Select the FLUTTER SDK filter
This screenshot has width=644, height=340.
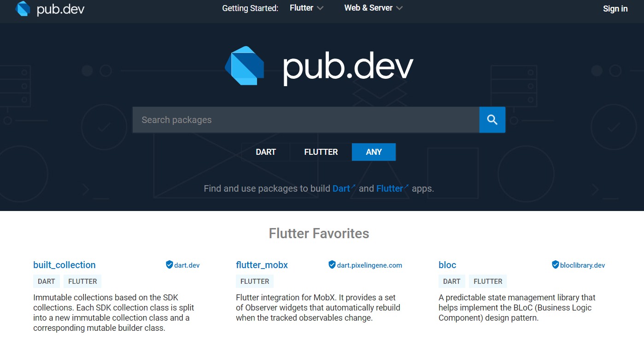pos(321,152)
